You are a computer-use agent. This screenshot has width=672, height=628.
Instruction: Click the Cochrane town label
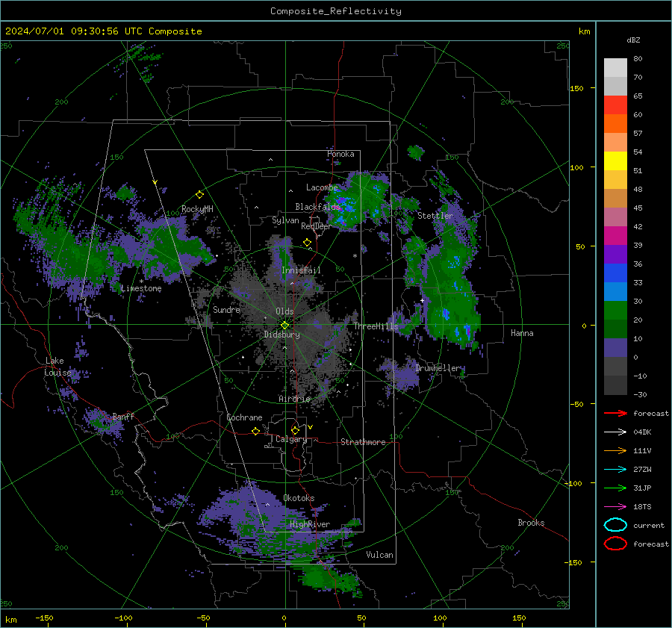coord(244,417)
